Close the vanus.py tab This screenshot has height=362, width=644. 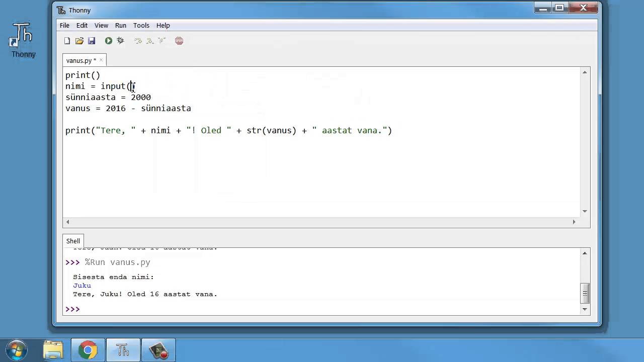101,60
